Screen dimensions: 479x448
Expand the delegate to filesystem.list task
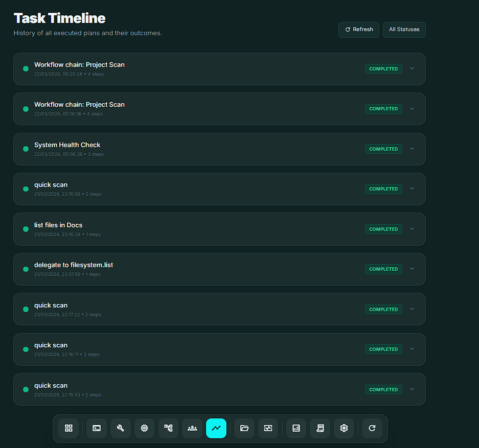click(412, 269)
